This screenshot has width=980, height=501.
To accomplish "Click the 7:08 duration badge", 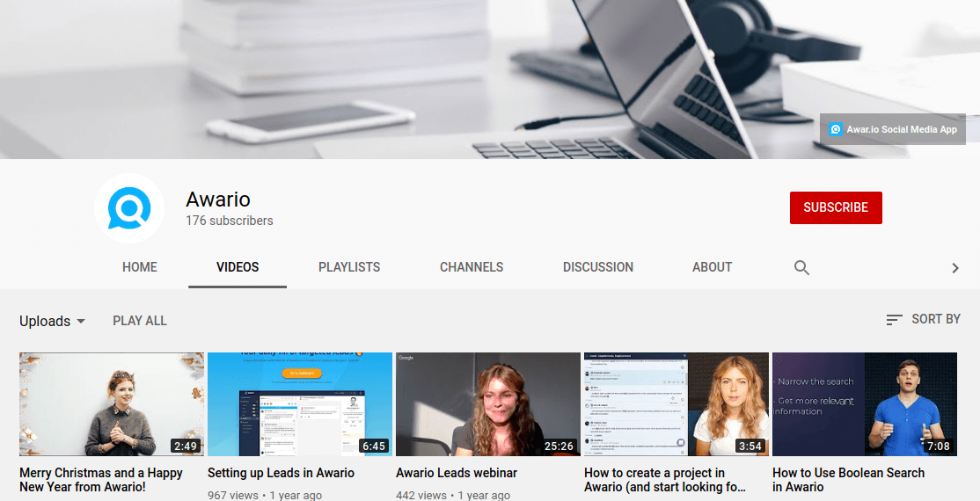I will click(x=938, y=446).
